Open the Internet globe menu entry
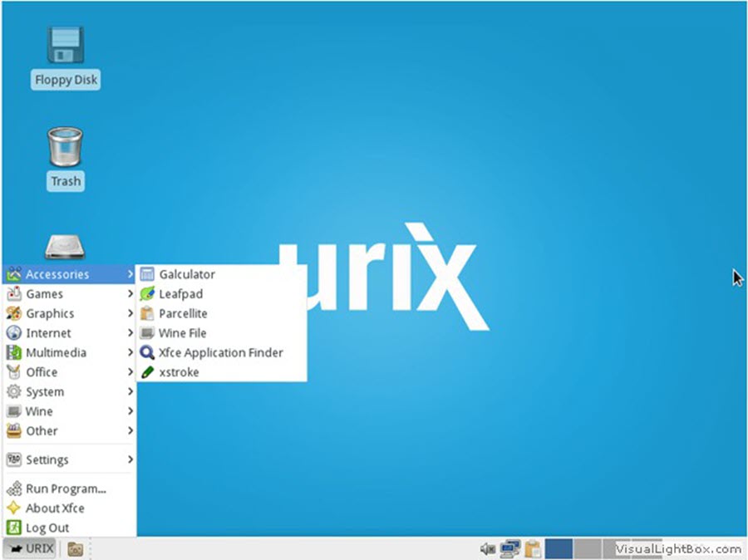The image size is (748, 560). [x=69, y=333]
